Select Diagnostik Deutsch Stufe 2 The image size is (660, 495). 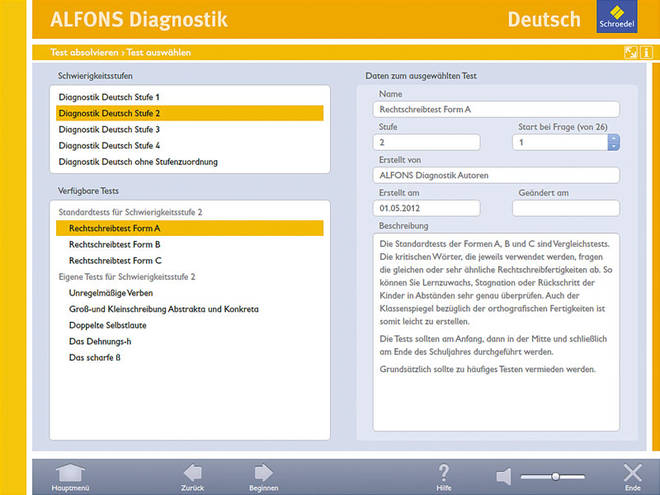(190, 113)
